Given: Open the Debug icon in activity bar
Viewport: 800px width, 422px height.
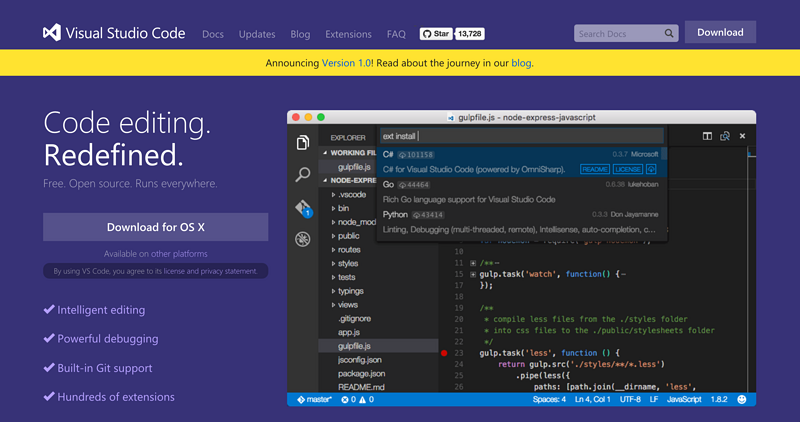Looking at the screenshot, I should pyautogui.click(x=303, y=240).
